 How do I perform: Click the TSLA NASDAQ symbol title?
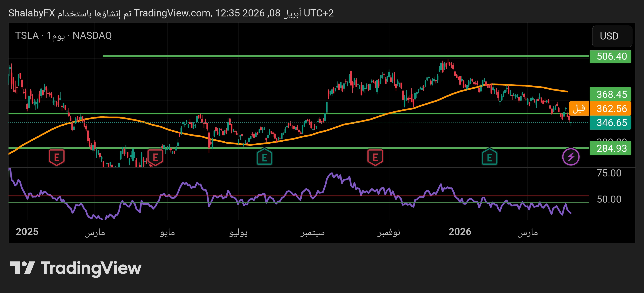tap(63, 36)
